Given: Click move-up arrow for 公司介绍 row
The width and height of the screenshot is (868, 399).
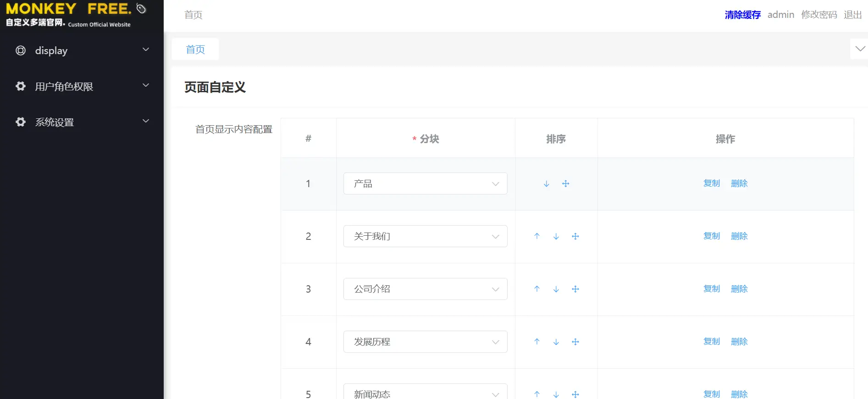Looking at the screenshot, I should click(x=536, y=289).
